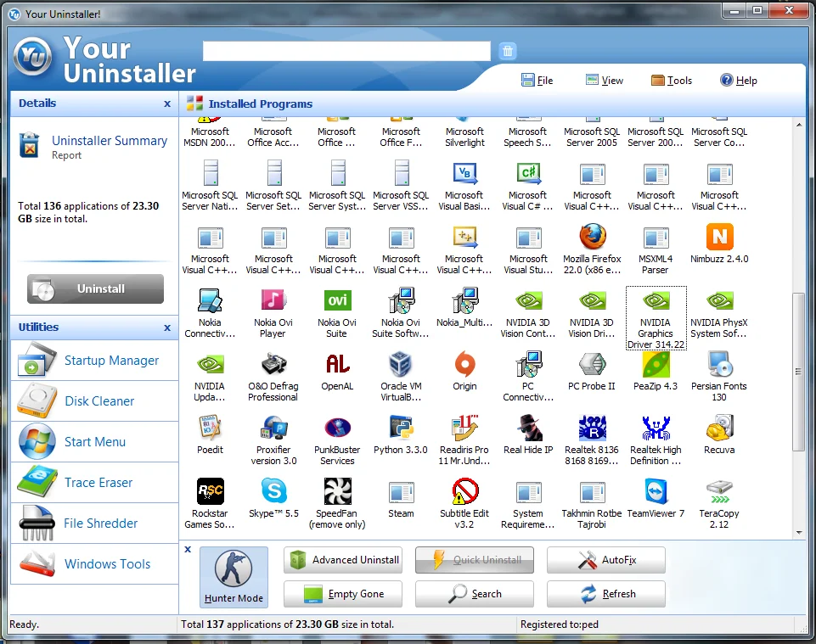Screen dimensions: 816x644
Task: Select the Oracle VM VirtualBox icon
Action: tap(401, 364)
